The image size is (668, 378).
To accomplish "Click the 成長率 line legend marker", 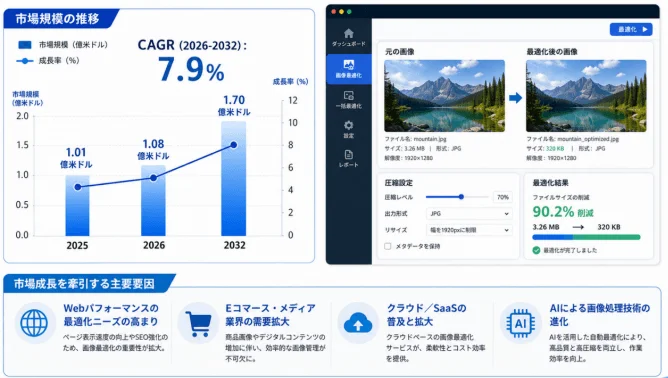I will tap(25, 61).
